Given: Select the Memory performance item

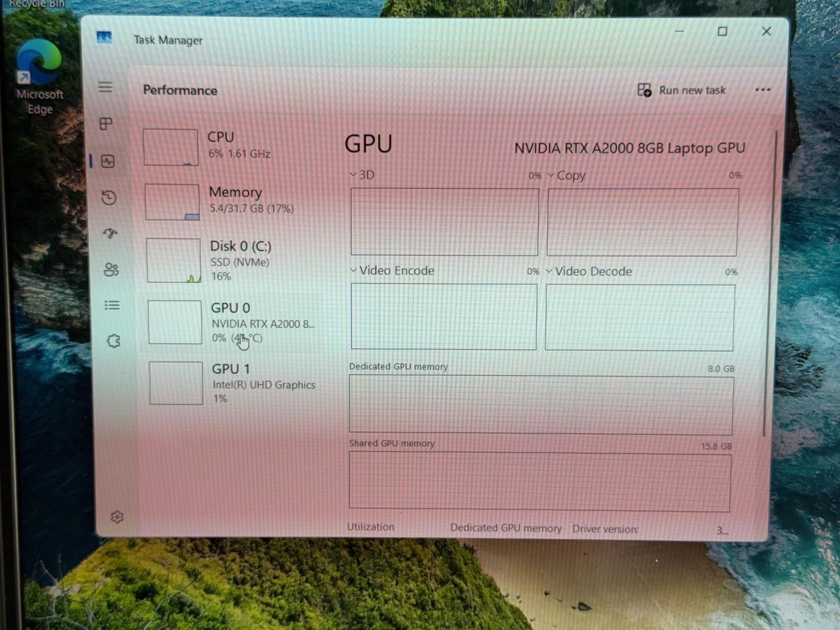Looking at the screenshot, I should (232, 201).
